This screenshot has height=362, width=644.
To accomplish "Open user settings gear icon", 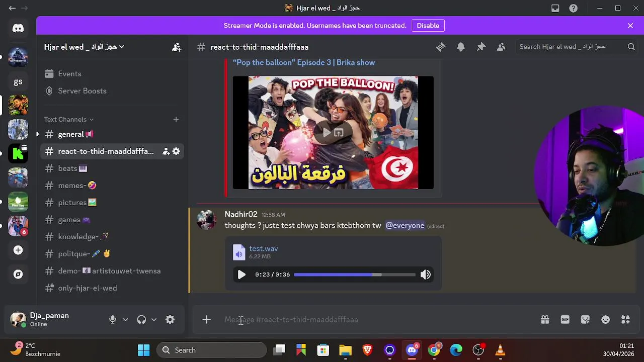I will 170,320.
